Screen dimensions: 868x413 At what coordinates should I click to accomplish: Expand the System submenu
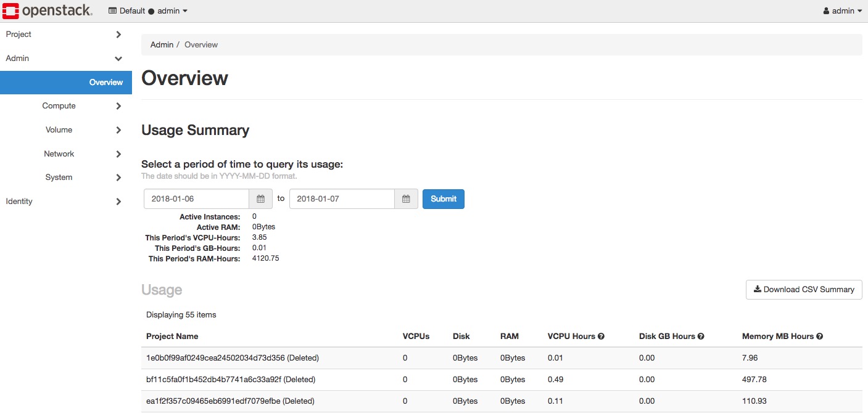point(66,178)
